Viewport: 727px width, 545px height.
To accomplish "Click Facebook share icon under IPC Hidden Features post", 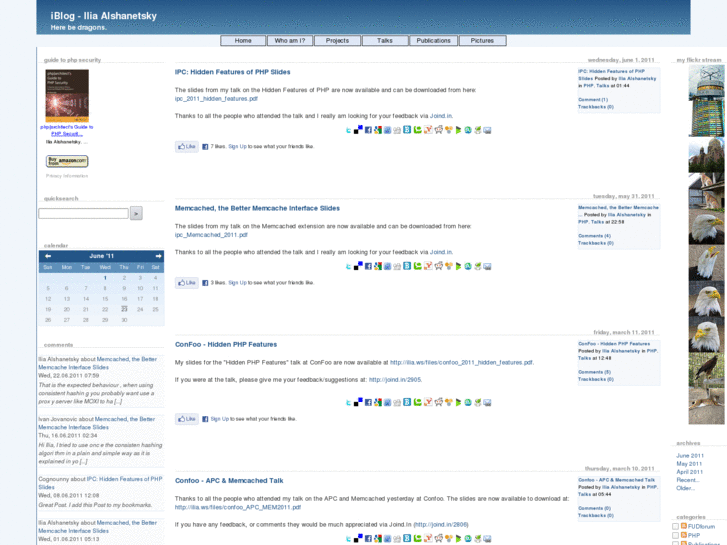I will click(x=368, y=130).
